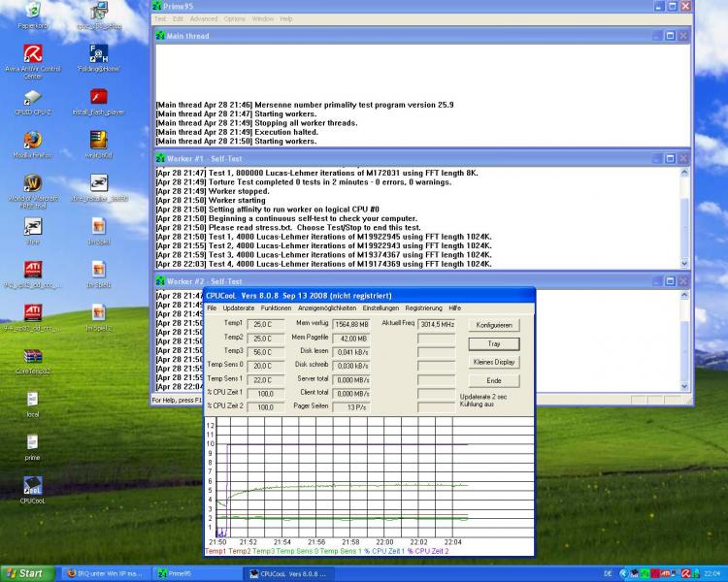
Task: Open the Funktionen menu in CPUCool
Action: (276, 308)
